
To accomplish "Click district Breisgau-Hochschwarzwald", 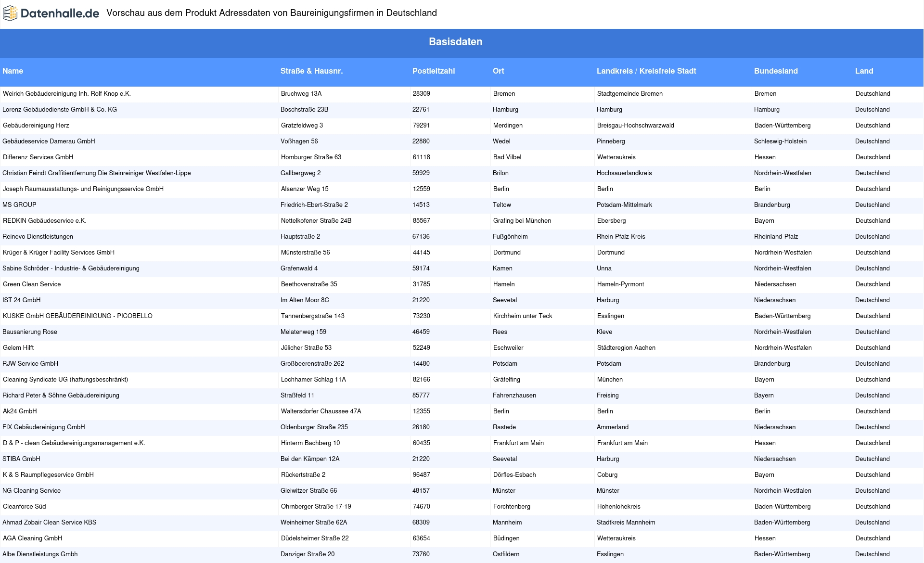I will click(x=636, y=126).
